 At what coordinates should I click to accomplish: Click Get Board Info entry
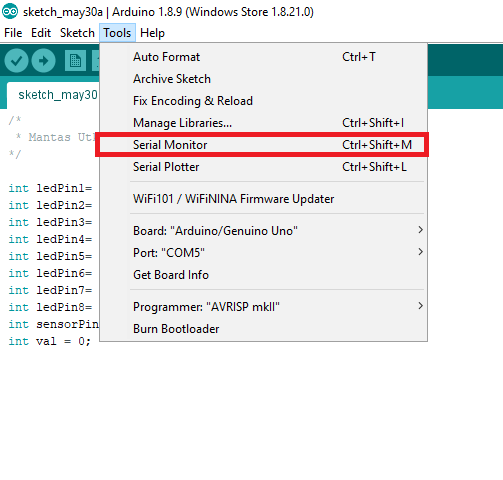point(263,275)
